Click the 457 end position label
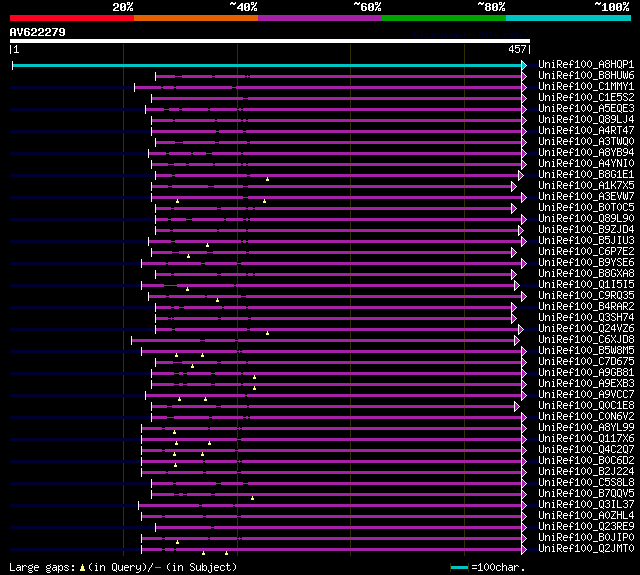The width and height of the screenshot is (640, 575). click(x=517, y=49)
